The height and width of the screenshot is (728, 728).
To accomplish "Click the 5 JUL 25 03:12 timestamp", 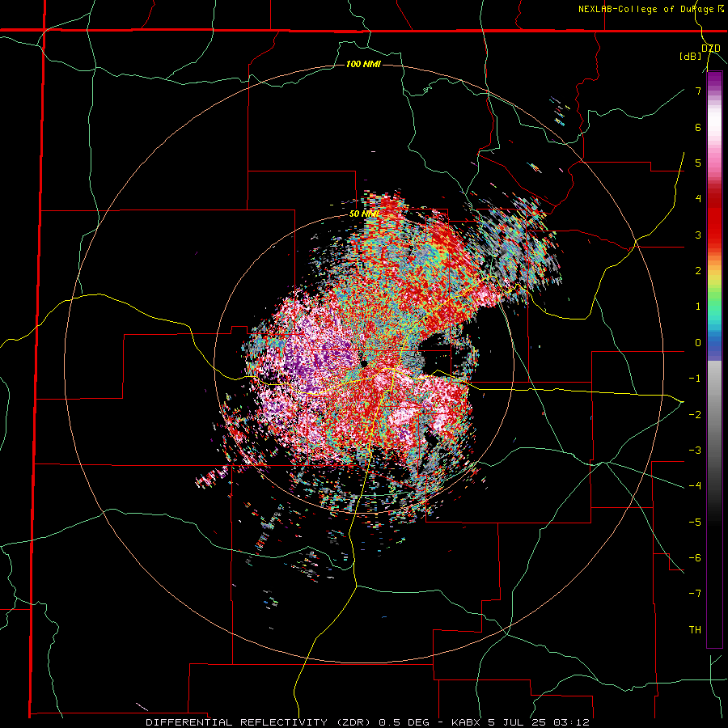I will 539,722.
